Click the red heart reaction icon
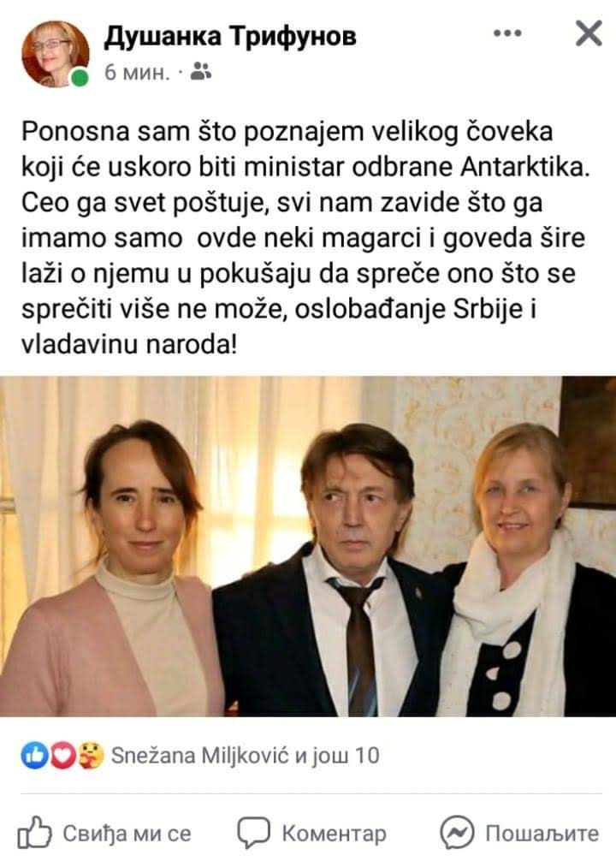Viewport: 616px width, 867px height. tap(62, 756)
